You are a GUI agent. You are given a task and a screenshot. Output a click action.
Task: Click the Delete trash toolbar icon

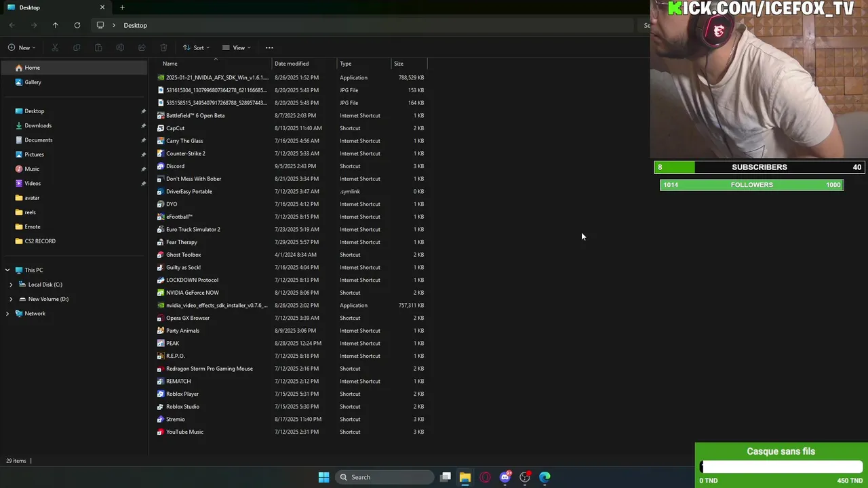163,47
